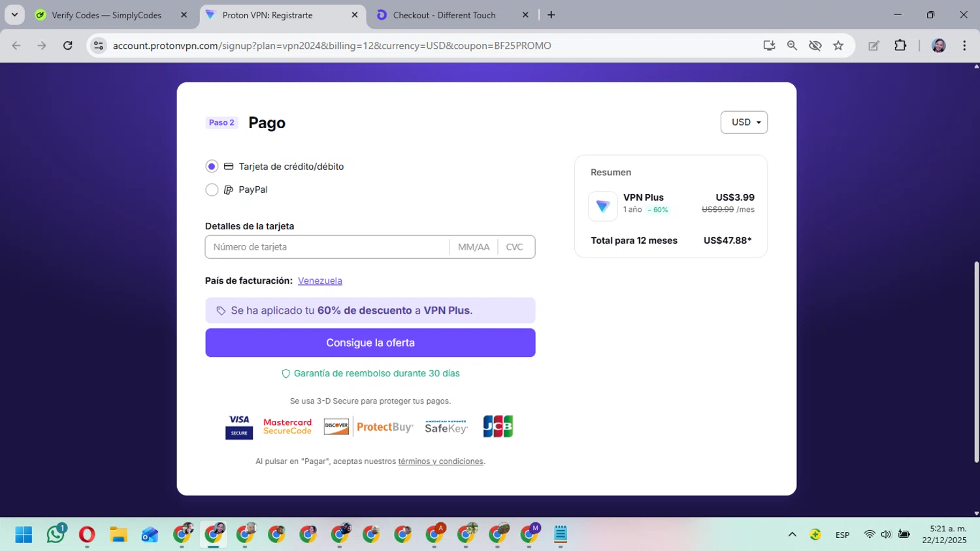Click the American Express SafeKey logo
Image resolution: width=980 pixels, height=551 pixels.
[446, 427]
